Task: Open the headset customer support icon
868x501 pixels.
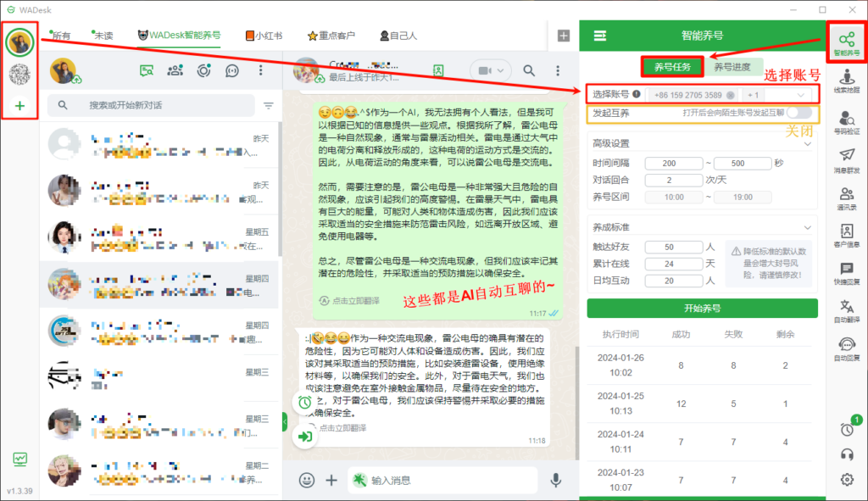Action: (x=847, y=454)
